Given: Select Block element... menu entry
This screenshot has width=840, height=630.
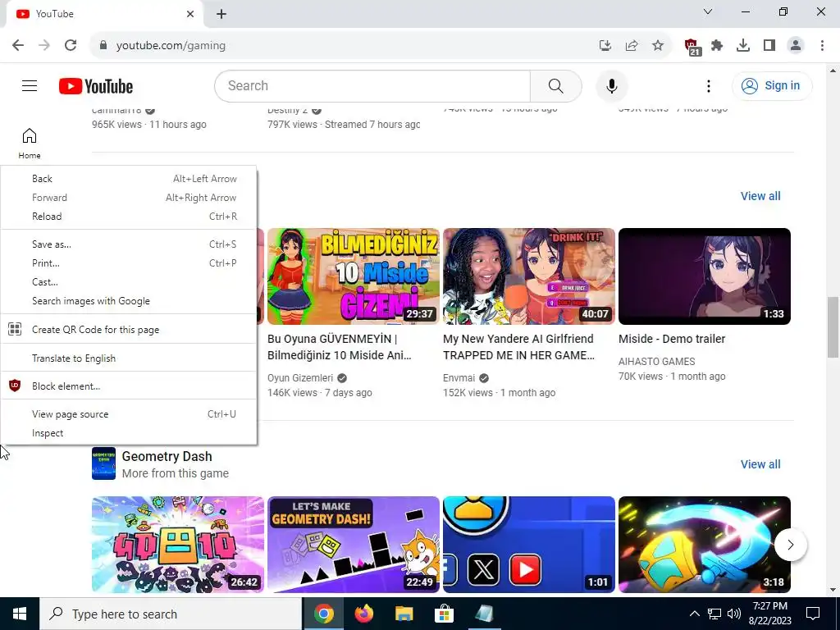Looking at the screenshot, I should coord(129,386).
